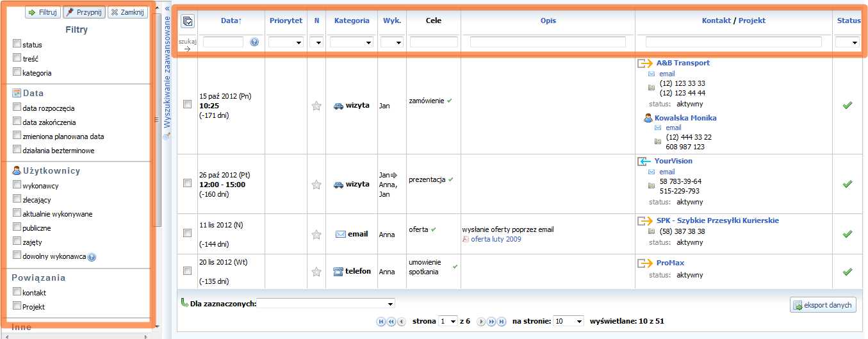Open the Kategoria filter dropdown

click(x=352, y=42)
